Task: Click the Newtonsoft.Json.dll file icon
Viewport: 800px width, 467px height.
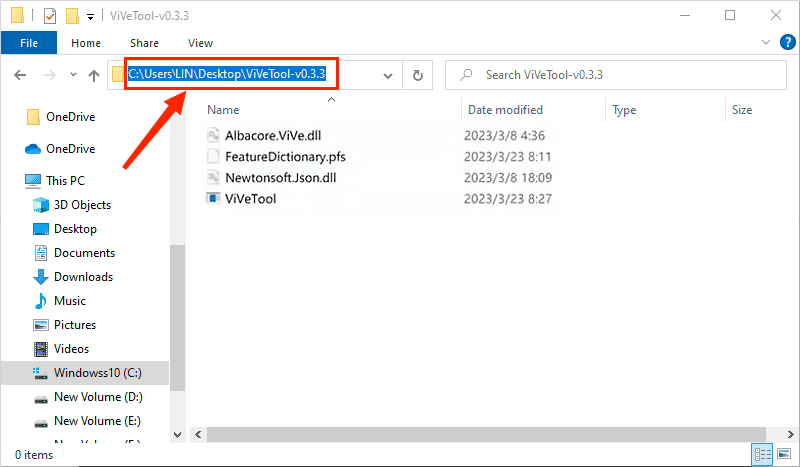Action: [x=213, y=178]
